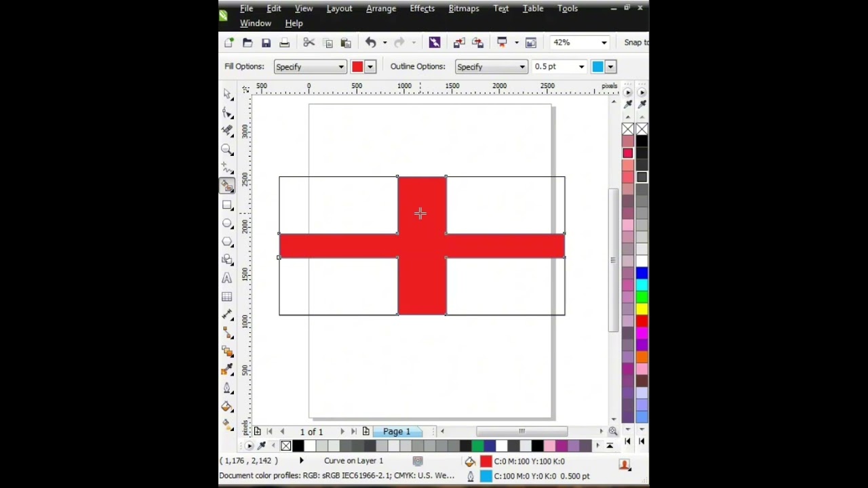Select the Polygon tool

pos(227,241)
